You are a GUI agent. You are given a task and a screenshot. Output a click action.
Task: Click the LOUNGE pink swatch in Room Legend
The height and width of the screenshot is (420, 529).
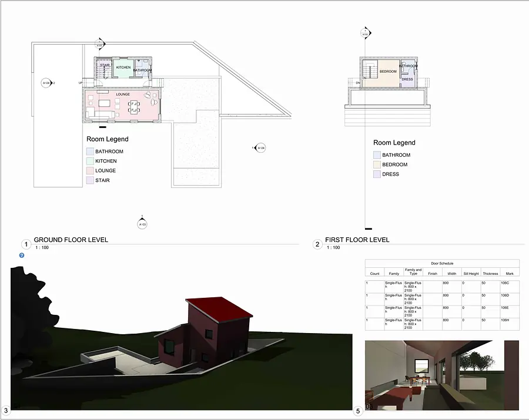coord(90,170)
